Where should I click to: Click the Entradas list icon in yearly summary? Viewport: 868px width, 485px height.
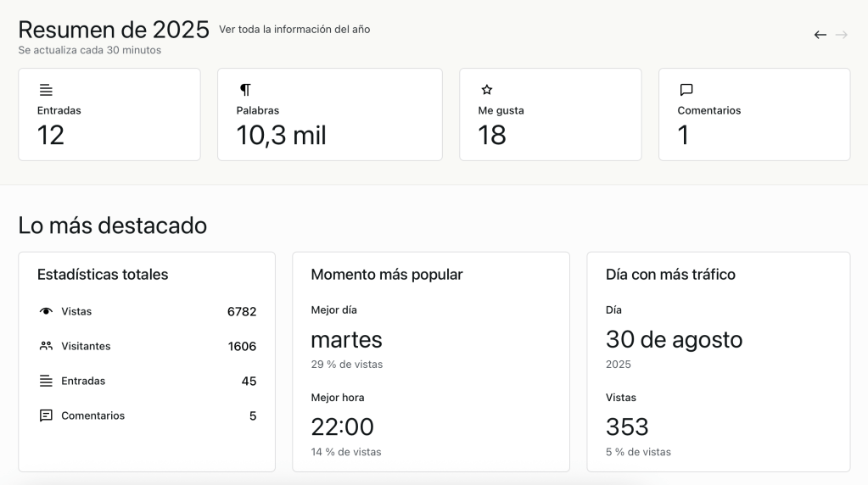pos(46,90)
